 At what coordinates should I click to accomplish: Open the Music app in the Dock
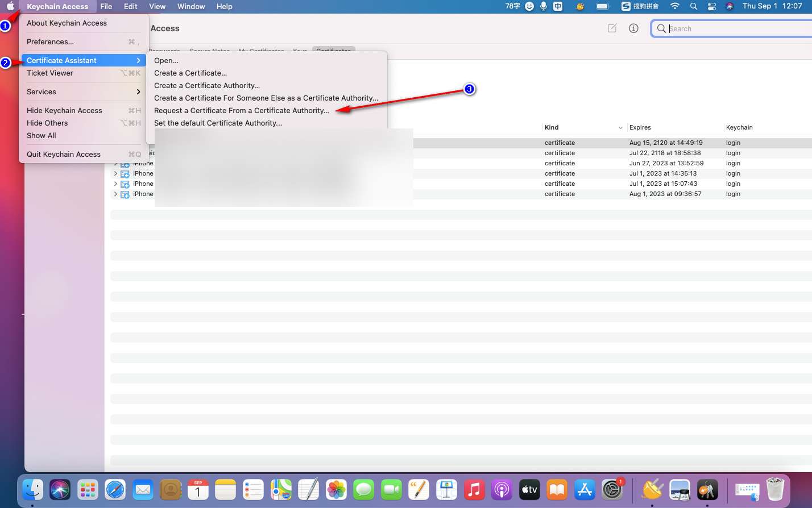[474, 489]
